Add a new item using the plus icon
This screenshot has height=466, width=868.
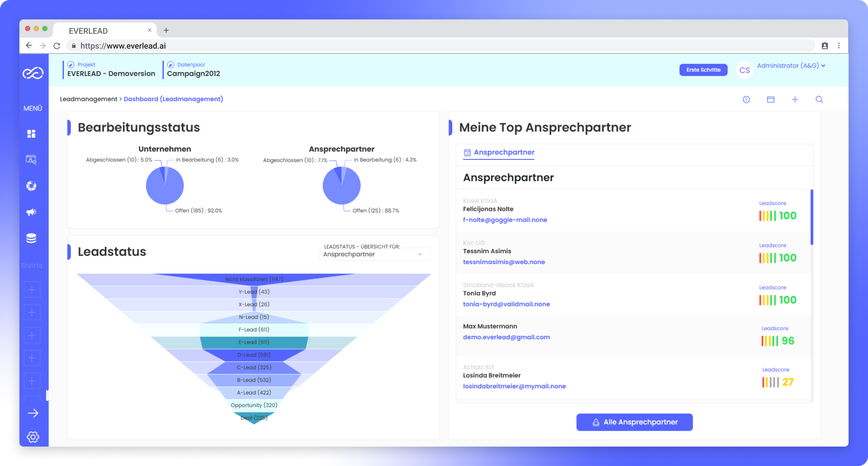[x=795, y=99]
